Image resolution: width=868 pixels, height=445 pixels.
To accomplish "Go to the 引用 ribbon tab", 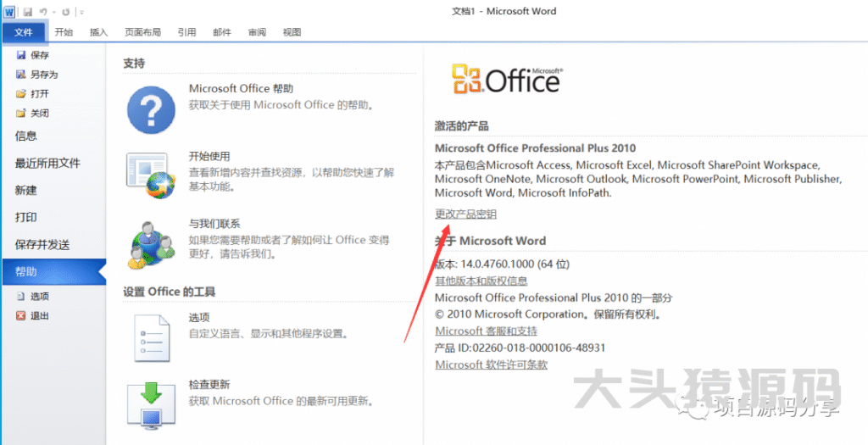I will [186, 32].
